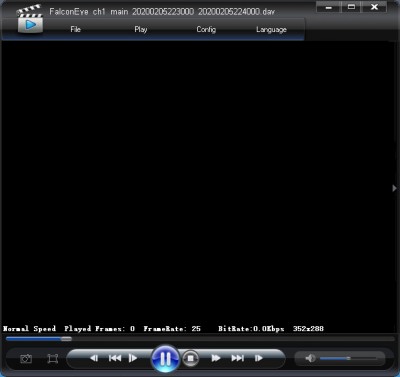
Task: Mute the audio speaker icon
Action: (x=310, y=358)
